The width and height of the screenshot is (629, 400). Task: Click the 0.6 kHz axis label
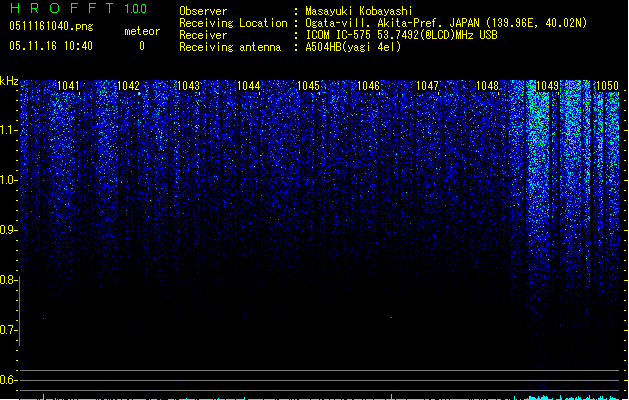8,380
